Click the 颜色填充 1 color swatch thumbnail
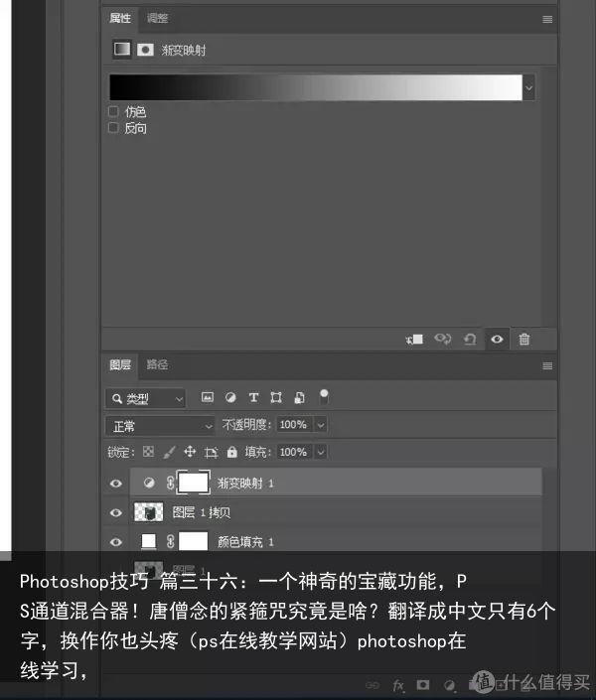596x700 pixels. 148,541
